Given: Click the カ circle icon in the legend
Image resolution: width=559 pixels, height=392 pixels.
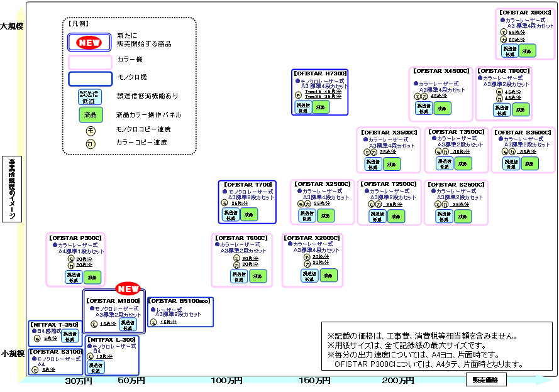Looking at the screenshot, I should 91,144.
